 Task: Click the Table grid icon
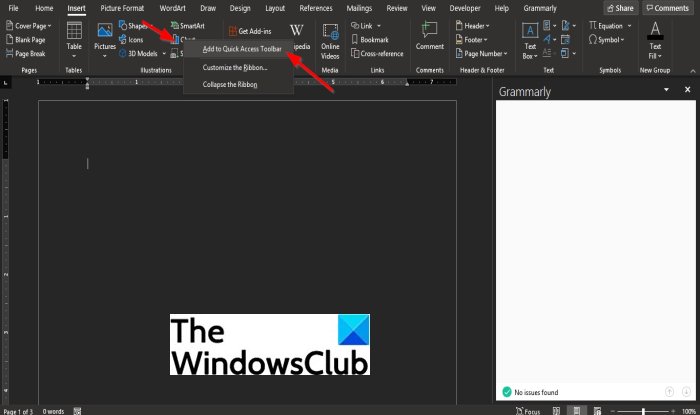point(74,31)
